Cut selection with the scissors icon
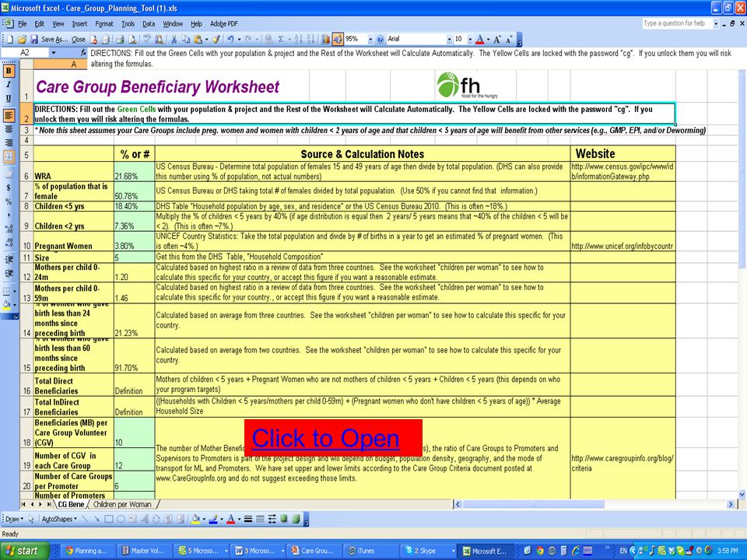The width and height of the screenshot is (747, 560). pyautogui.click(x=174, y=39)
